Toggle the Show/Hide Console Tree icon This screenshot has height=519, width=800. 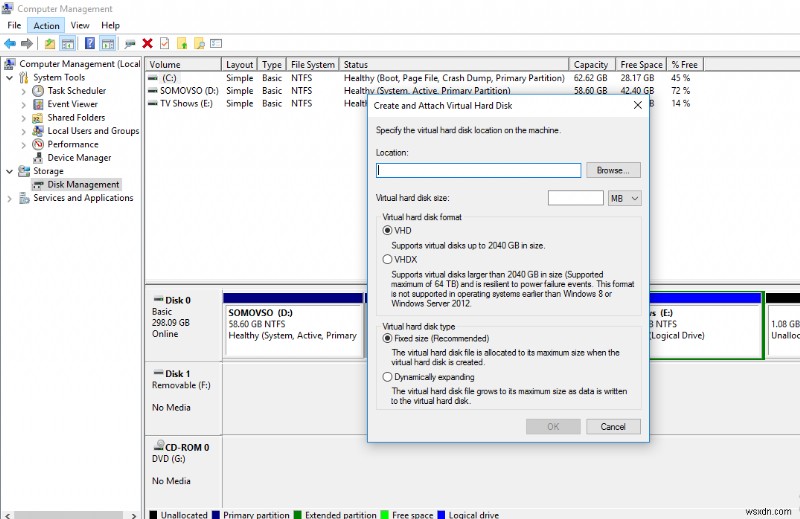coord(68,44)
